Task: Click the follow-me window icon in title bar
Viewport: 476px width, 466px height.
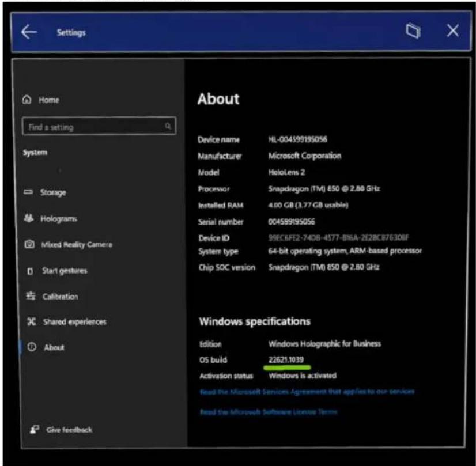Action: tap(413, 31)
